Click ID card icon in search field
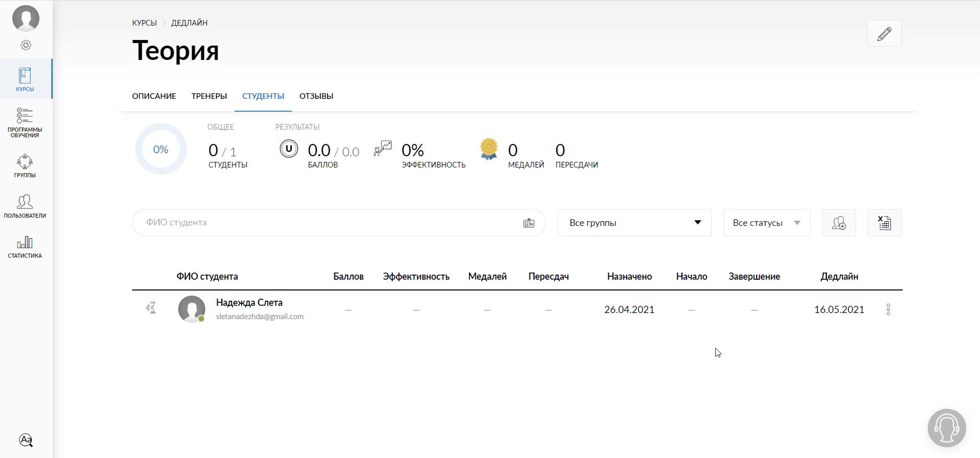The width and height of the screenshot is (980, 458). click(529, 223)
